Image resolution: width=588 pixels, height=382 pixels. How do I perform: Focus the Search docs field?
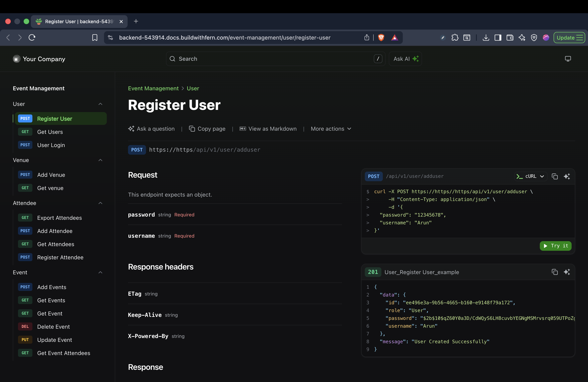tap(275, 59)
